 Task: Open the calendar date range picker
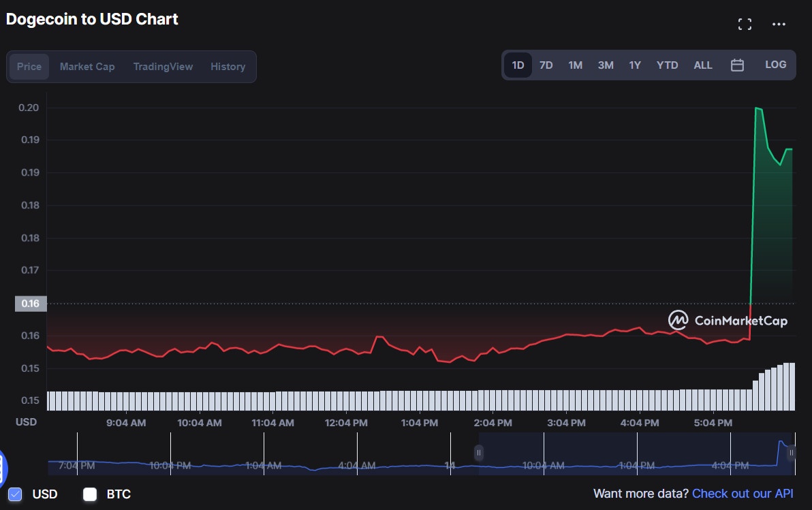pos(737,65)
